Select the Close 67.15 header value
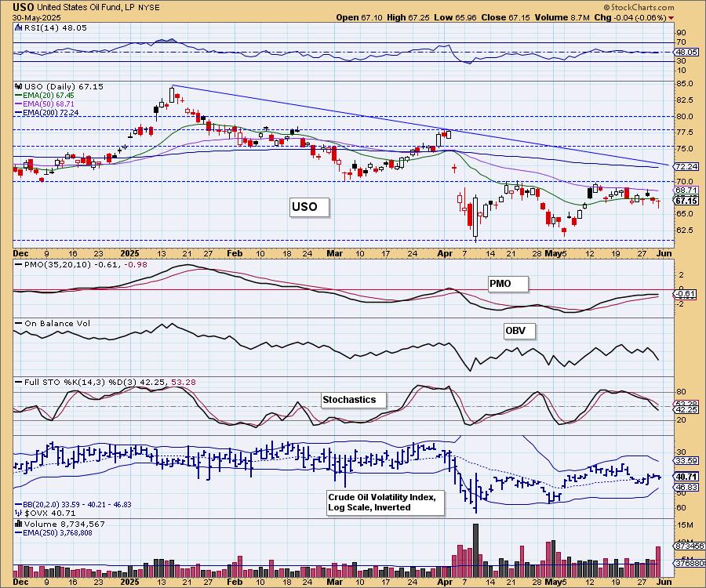The height and width of the screenshot is (588, 706). [x=506, y=17]
